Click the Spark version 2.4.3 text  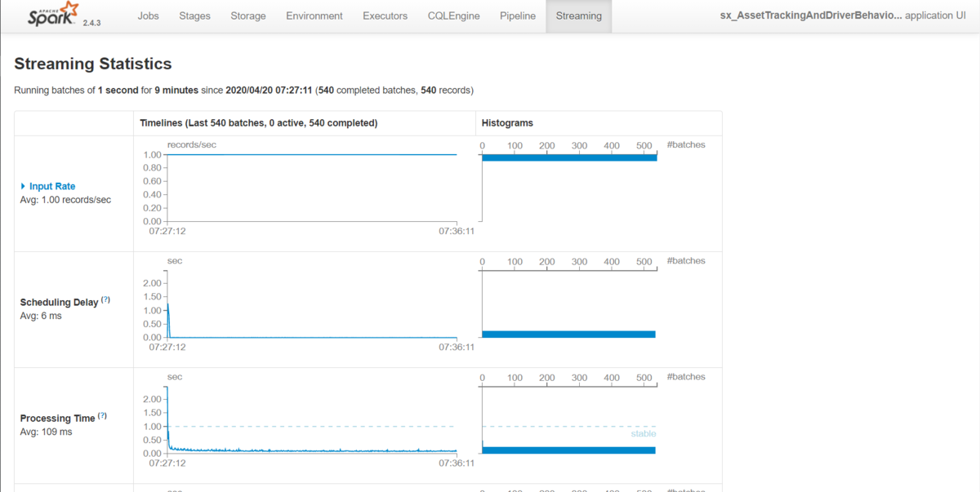click(x=92, y=24)
